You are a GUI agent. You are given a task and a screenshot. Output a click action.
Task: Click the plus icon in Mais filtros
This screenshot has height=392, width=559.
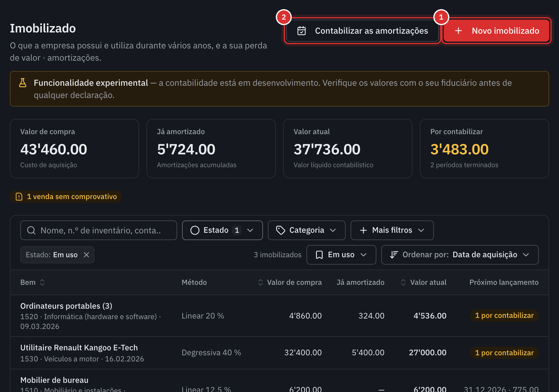tap(363, 230)
